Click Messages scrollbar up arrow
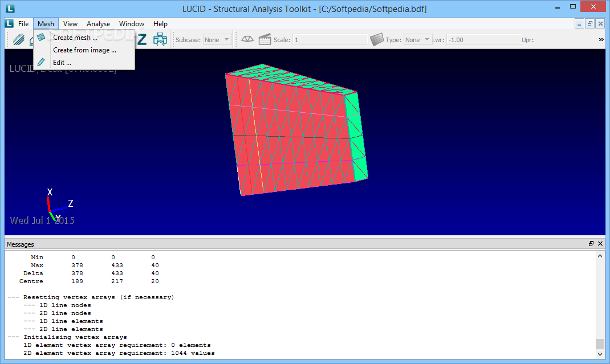This screenshot has width=610, height=364. (x=600, y=256)
